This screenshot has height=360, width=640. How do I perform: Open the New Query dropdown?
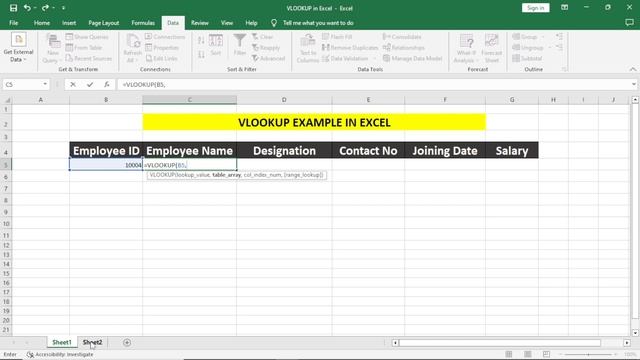click(x=53, y=49)
